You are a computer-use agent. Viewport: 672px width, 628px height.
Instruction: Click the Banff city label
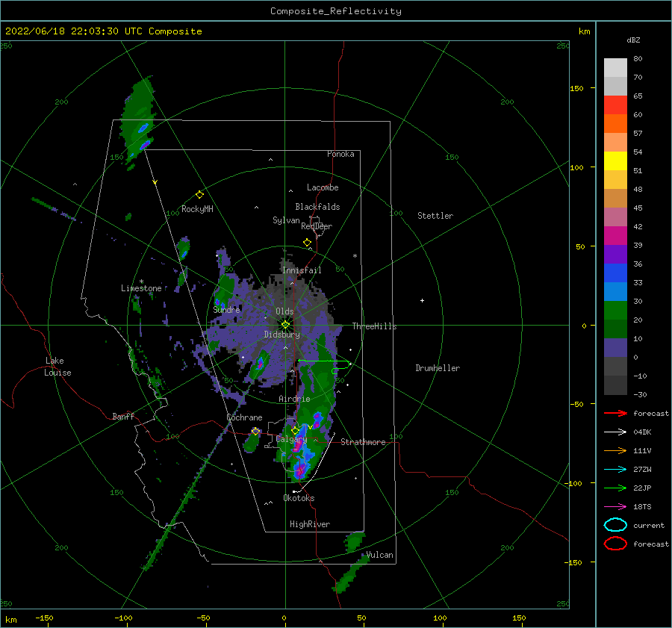coord(123,416)
